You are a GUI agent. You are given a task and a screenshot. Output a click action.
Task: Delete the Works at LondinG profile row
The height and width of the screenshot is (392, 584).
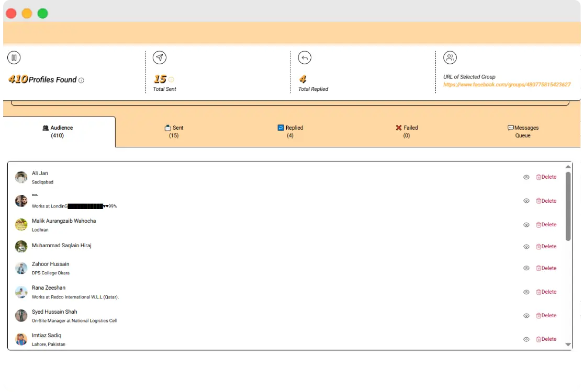[x=546, y=201]
